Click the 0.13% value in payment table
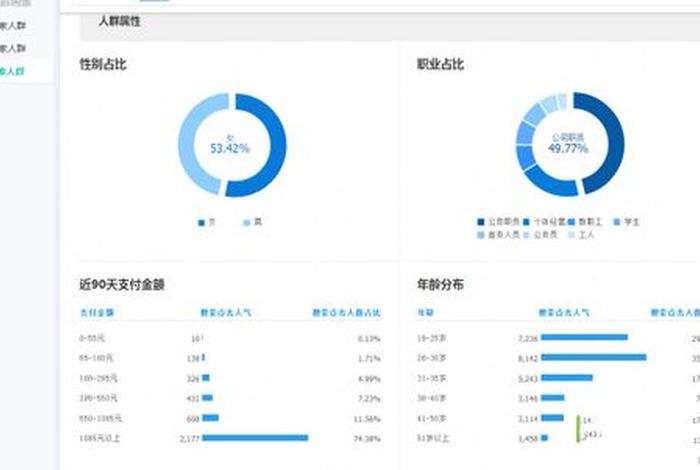 369,339
